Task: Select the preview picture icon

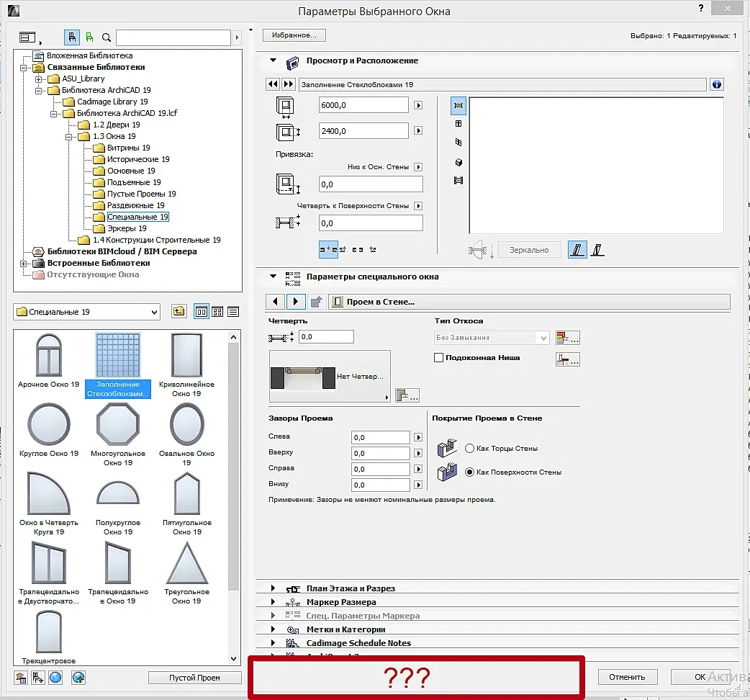Action: click(458, 180)
